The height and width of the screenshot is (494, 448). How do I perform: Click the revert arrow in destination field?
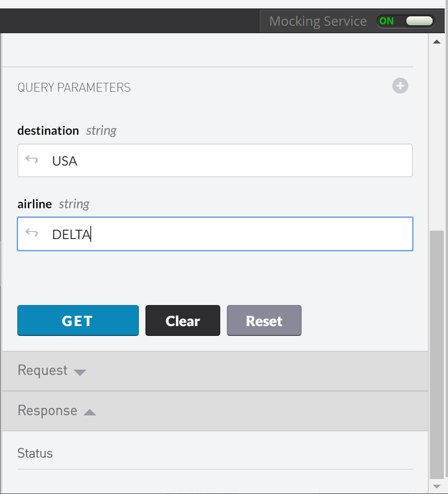[x=31, y=160]
